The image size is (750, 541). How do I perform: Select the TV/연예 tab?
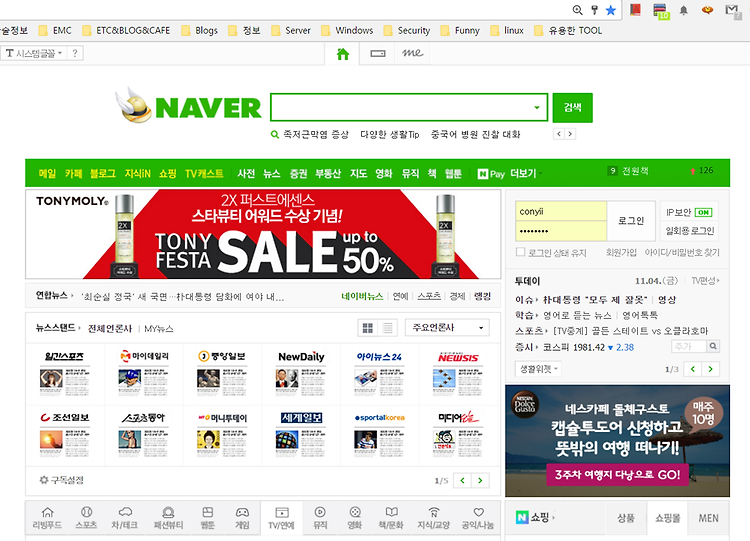pyautogui.click(x=282, y=518)
